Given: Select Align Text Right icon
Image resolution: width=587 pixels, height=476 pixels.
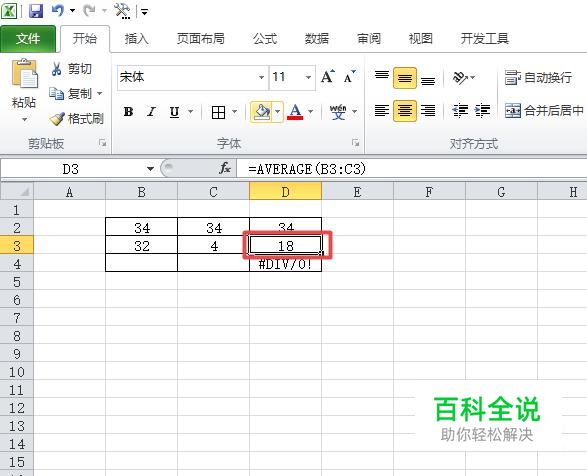Looking at the screenshot, I should click(x=428, y=111).
